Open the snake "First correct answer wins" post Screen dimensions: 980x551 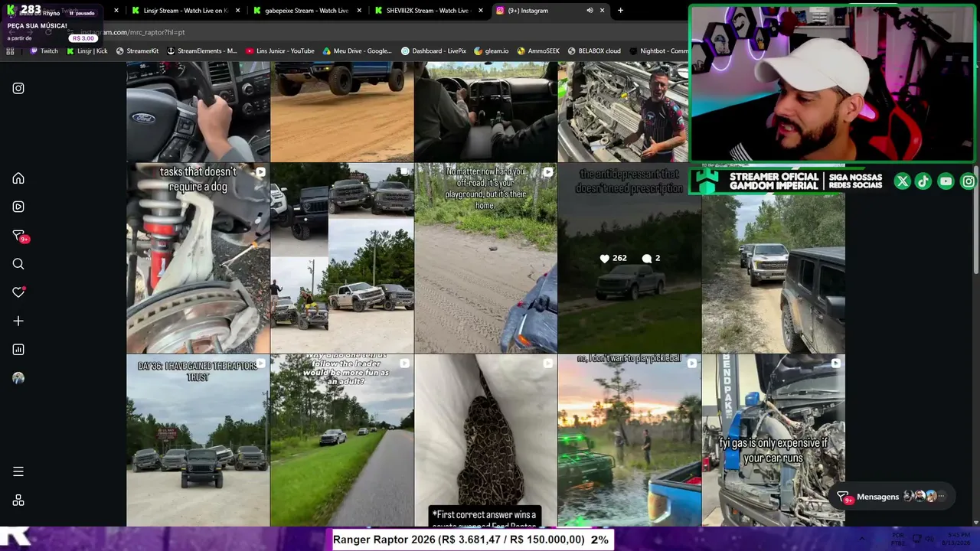pos(485,440)
